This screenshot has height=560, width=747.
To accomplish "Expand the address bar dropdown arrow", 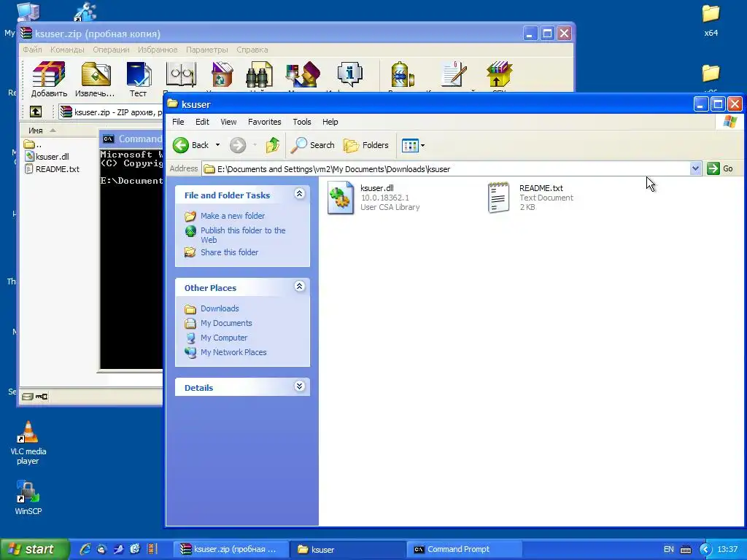I will tap(695, 168).
